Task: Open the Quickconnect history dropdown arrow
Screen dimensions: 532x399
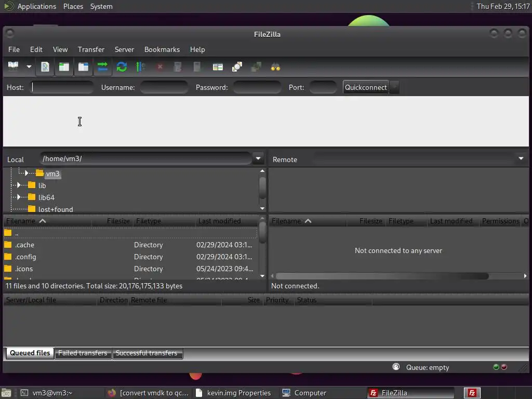Action: [x=394, y=87]
